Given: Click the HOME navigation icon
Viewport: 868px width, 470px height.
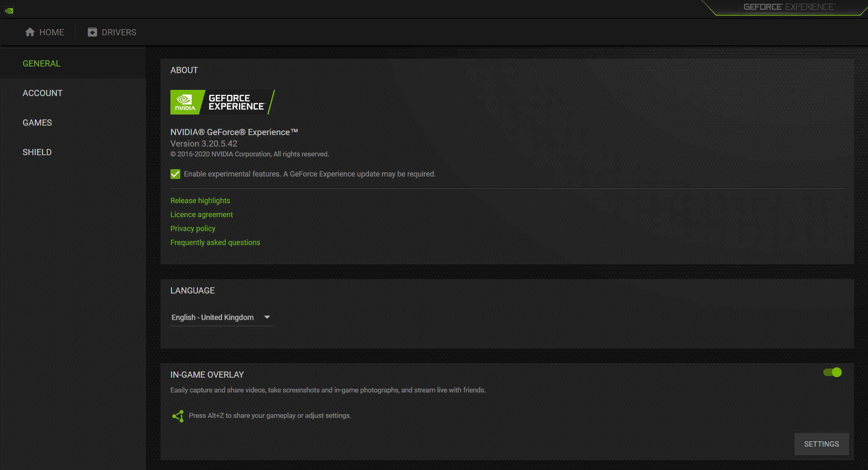Looking at the screenshot, I should click(30, 32).
